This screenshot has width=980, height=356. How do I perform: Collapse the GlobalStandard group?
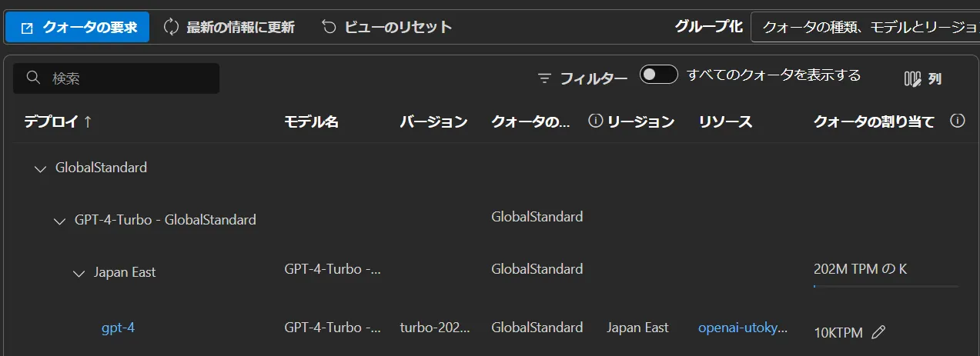[41, 168]
